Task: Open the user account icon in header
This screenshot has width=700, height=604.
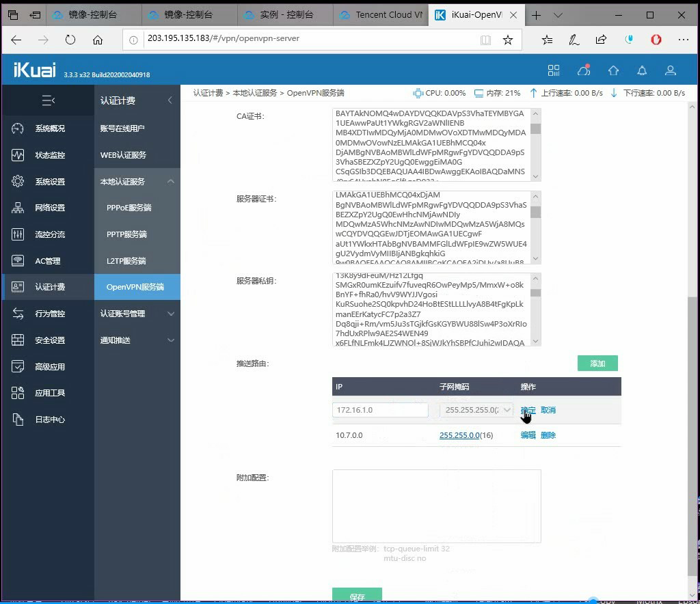Action: coord(671,71)
